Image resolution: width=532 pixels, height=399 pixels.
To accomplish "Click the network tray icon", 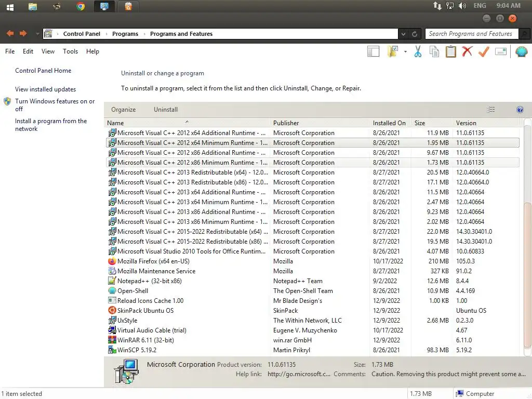I will coord(449,6).
